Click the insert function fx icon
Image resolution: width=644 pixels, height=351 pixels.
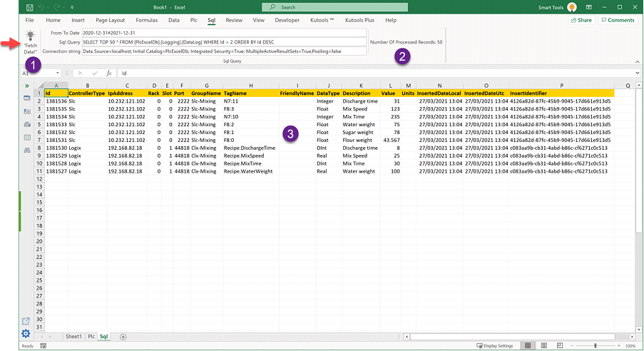[109, 73]
